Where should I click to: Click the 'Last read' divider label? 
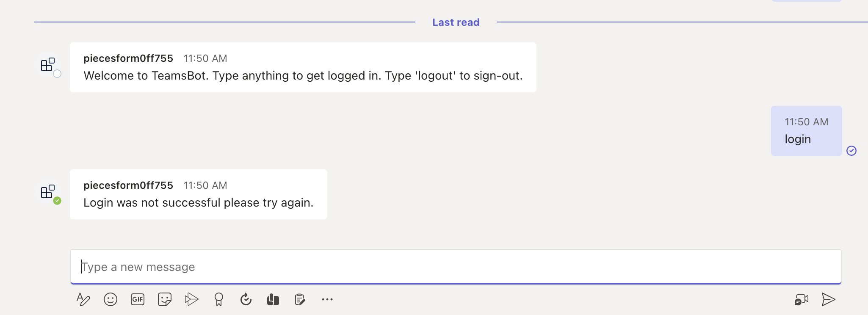pyautogui.click(x=456, y=22)
